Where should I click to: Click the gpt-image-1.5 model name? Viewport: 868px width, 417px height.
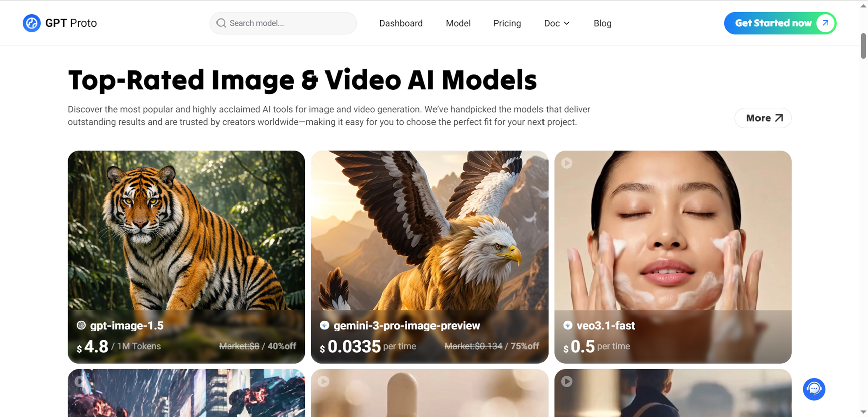click(x=127, y=326)
